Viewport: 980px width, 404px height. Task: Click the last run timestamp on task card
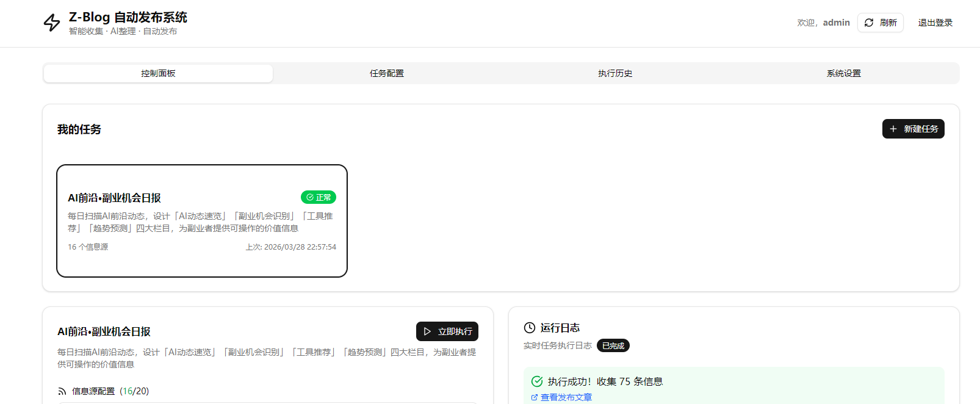(x=290, y=247)
